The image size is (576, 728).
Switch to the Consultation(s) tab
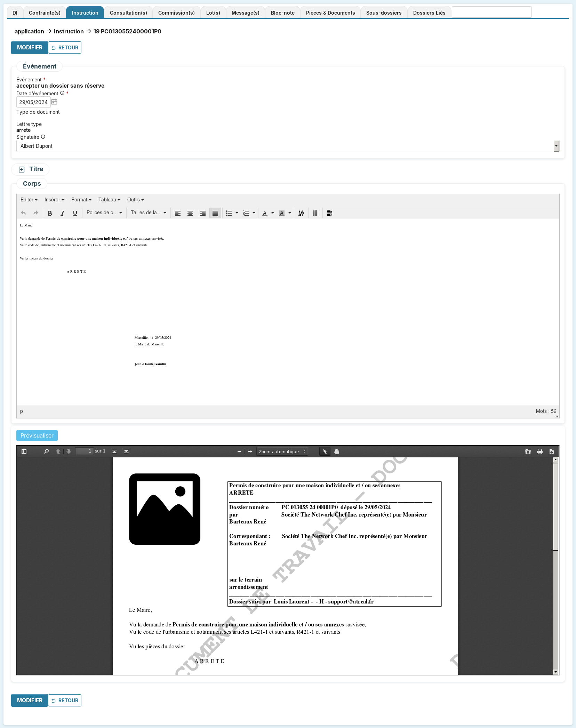(128, 13)
